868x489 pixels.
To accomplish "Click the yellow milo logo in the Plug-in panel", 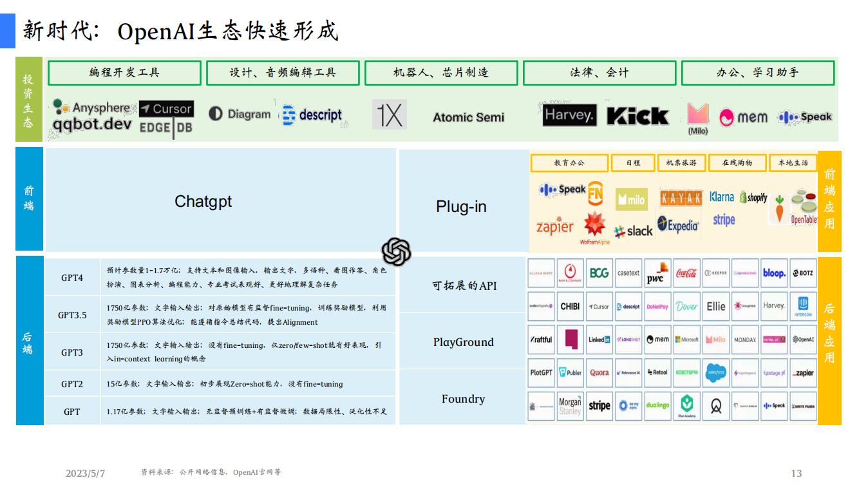I will [x=631, y=200].
